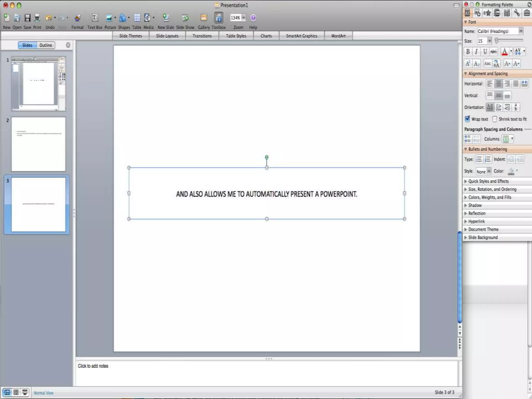
Task: Click the Save toolbar icon
Action: click(x=28, y=18)
